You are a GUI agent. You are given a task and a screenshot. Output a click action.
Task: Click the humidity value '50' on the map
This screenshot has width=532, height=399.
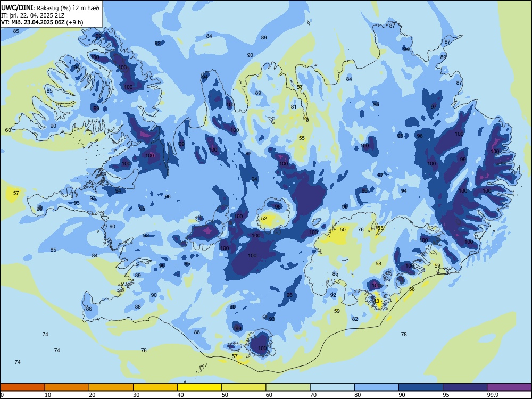[343, 230]
